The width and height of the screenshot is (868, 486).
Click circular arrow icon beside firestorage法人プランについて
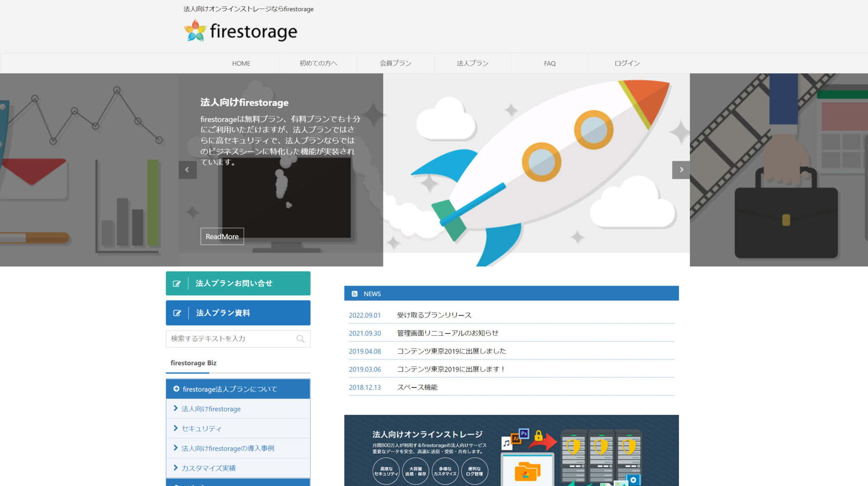coord(176,388)
